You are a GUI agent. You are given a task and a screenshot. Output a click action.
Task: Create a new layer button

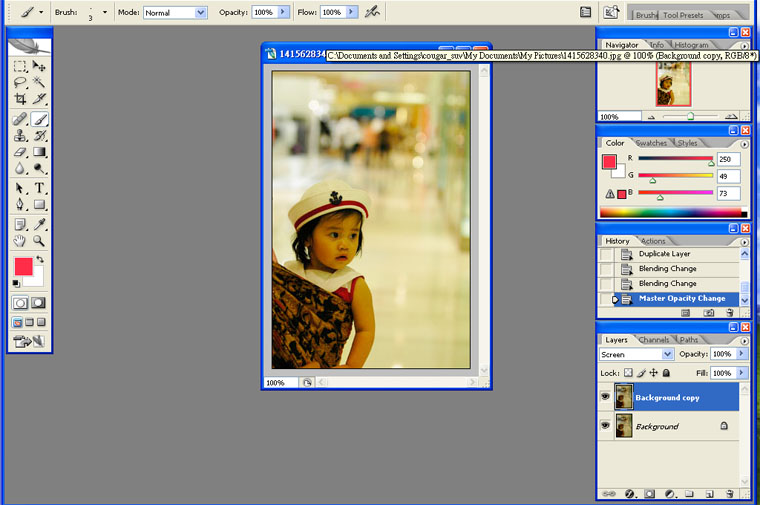[709, 494]
